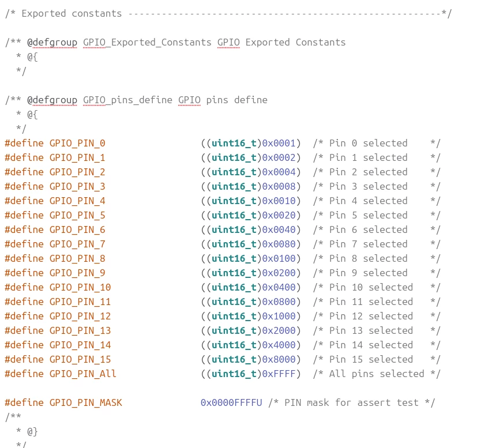
Task: Click the GPIO_PIN_10 macro name
Action: pyautogui.click(x=80, y=287)
